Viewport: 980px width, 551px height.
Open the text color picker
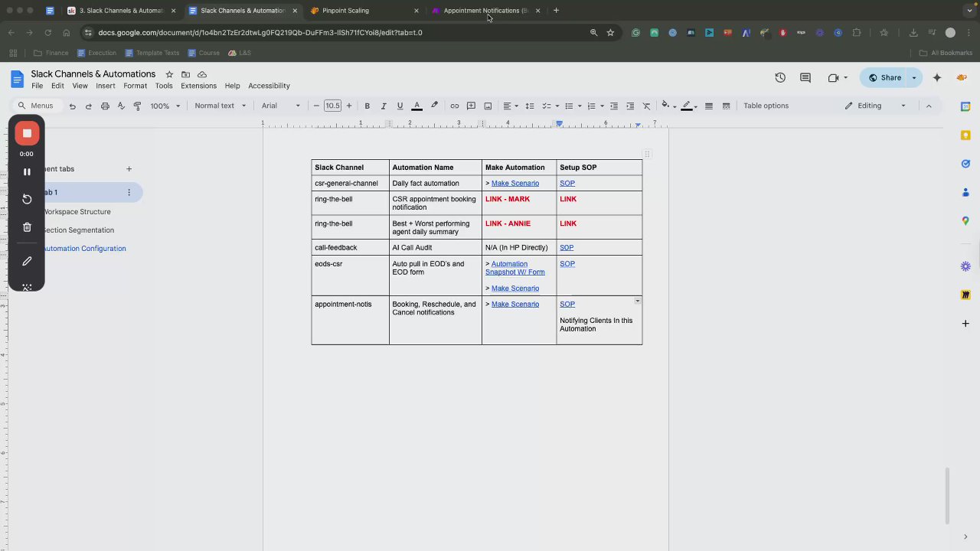point(417,106)
